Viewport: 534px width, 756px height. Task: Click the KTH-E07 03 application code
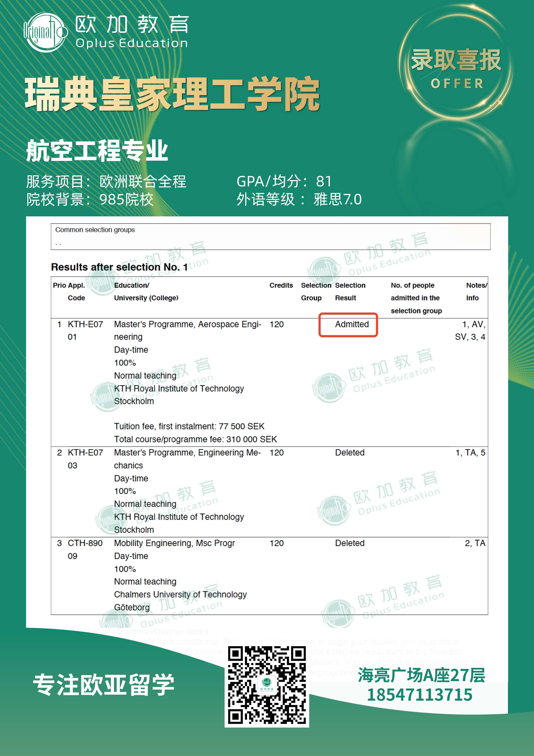pos(85,459)
